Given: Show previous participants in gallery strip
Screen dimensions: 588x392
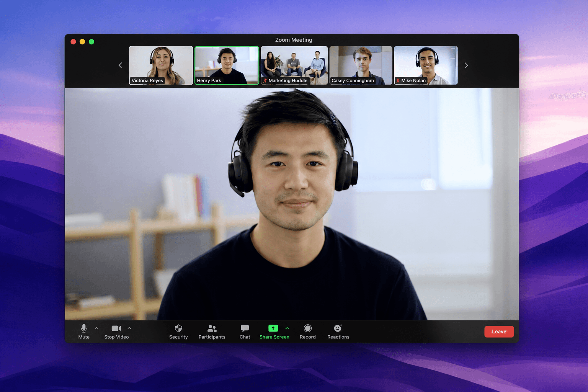Looking at the screenshot, I should point(120,65).
